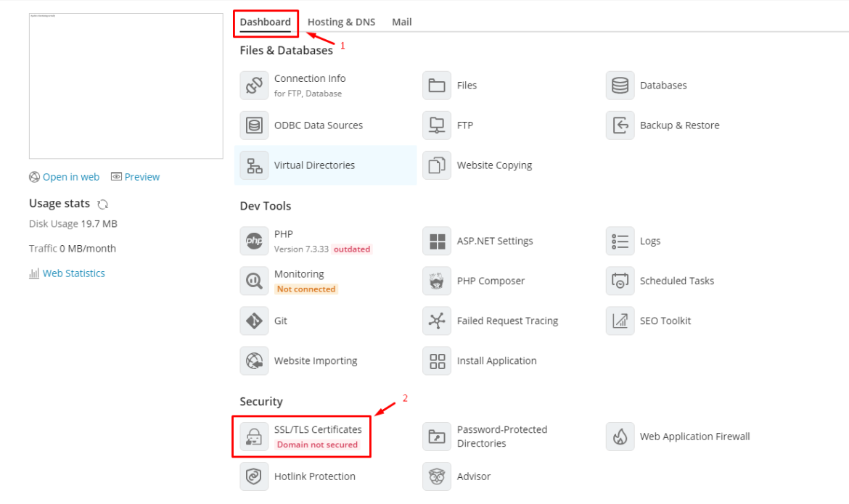This screenshot has height=504, width=849.
Task: Open the SSL/TLS Certificates icon
Action: pos(254,436)
